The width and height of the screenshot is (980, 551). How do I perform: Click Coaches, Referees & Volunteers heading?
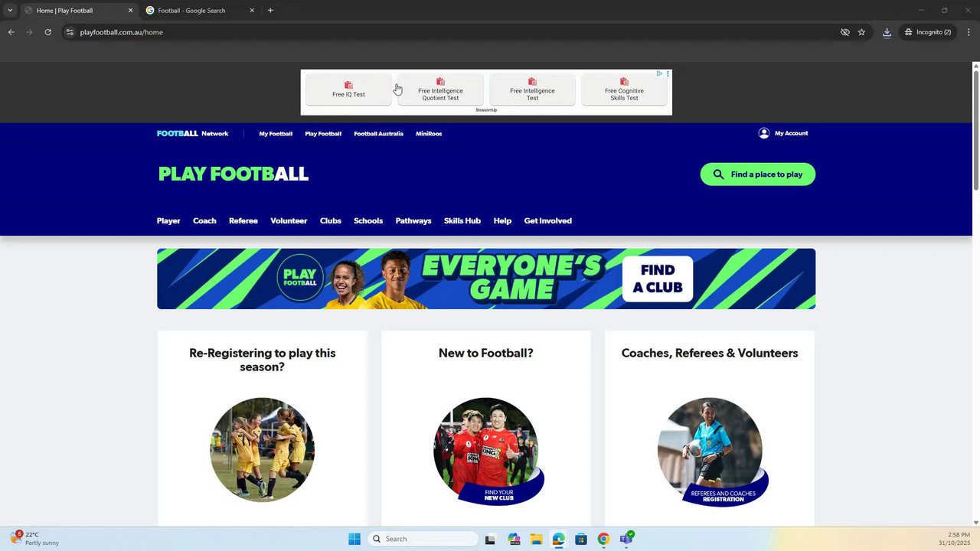click(710, 353)
